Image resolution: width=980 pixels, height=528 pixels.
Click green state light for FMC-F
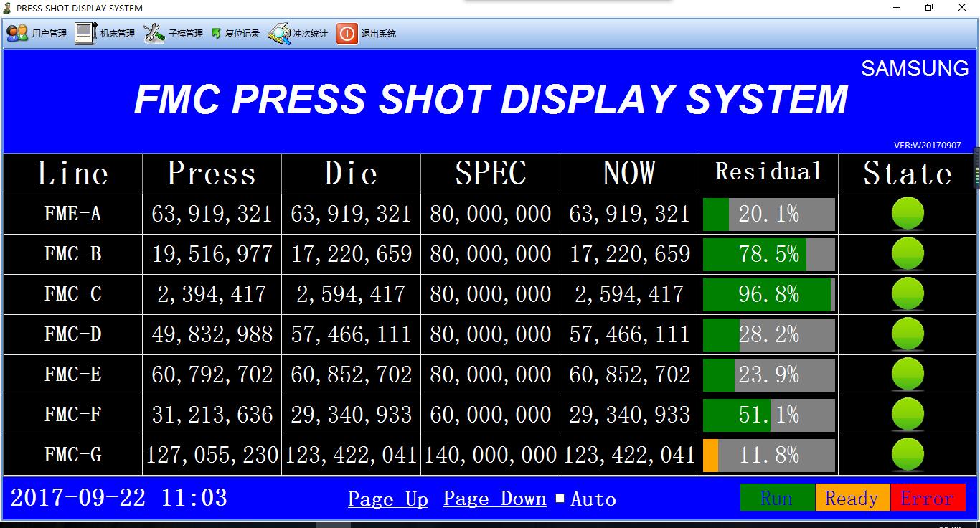click(908, 415)
